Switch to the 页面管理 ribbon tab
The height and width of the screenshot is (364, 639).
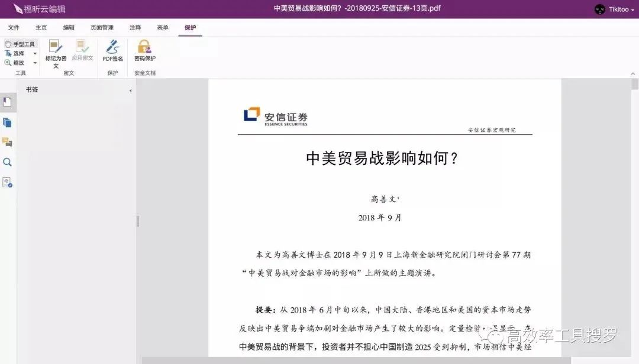101,27
